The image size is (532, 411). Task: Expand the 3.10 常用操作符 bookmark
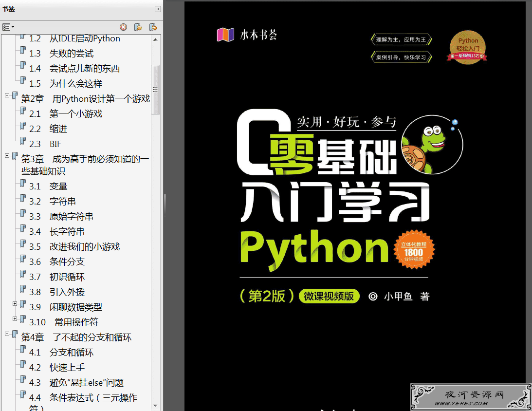pyautogui.click(x=15, y=318)
